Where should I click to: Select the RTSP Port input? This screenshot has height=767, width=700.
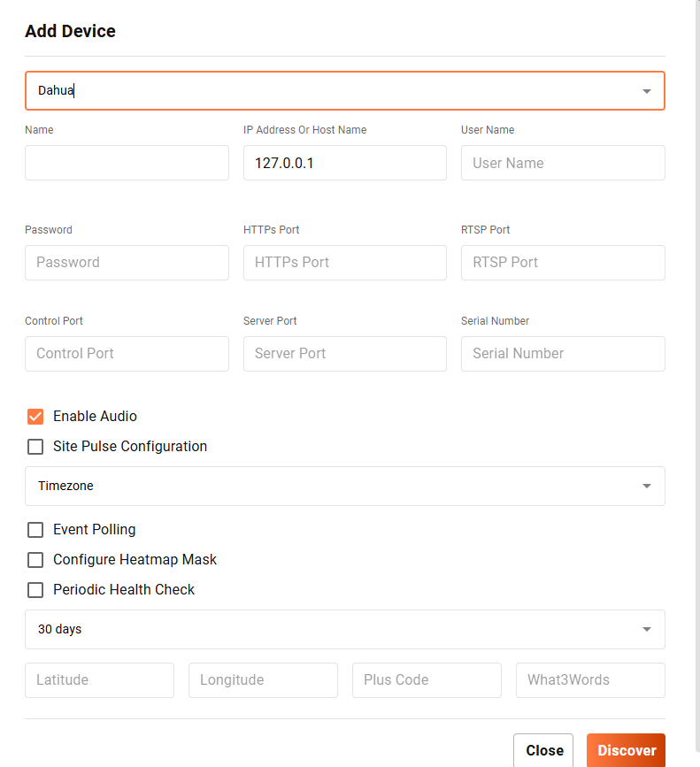tap(563, 263)
